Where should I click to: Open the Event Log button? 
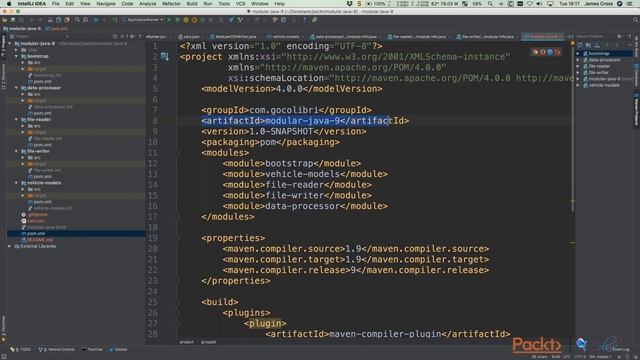pos(620,349)
